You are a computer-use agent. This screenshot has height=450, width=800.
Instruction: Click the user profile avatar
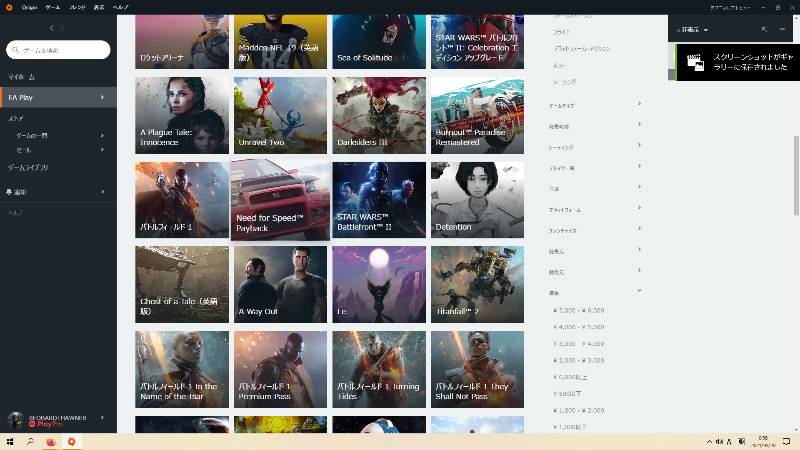[15, 420]
